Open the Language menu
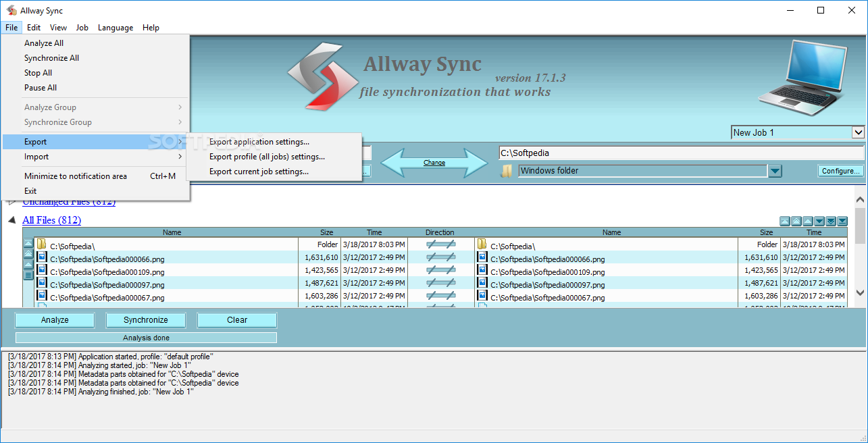Image resolution: width=868 pixels, height=443 pixels. pyautogui.click(x=116, y=28)
